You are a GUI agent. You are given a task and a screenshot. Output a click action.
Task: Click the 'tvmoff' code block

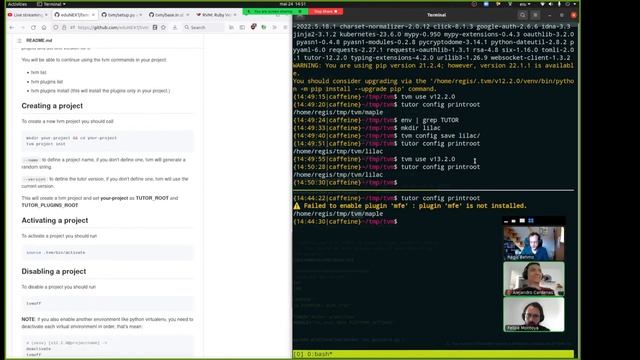coord(107,304)
